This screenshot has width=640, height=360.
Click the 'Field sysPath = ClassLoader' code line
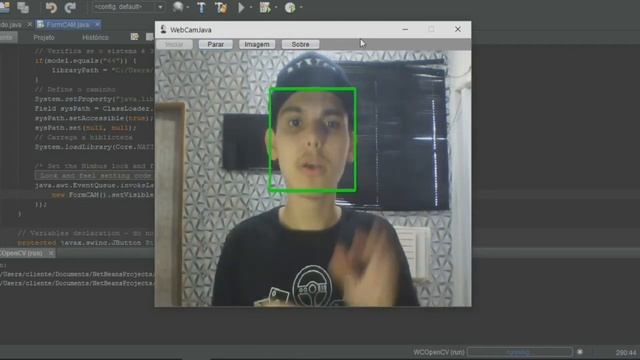(x=94, y=109)
